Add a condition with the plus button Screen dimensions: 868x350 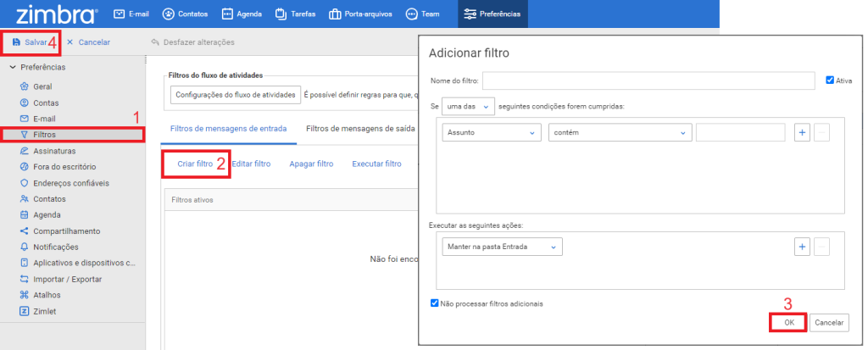click(x=802, y=133)
